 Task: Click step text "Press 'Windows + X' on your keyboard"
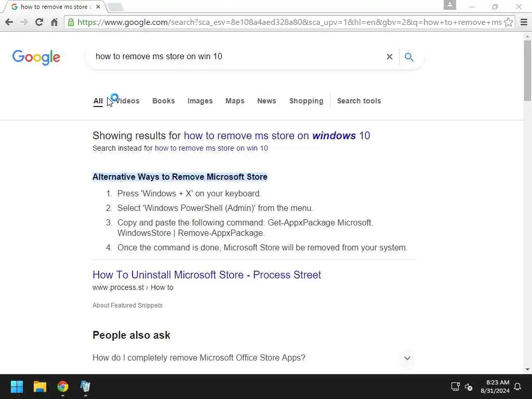pyautogui.click(x=189, y=194)
